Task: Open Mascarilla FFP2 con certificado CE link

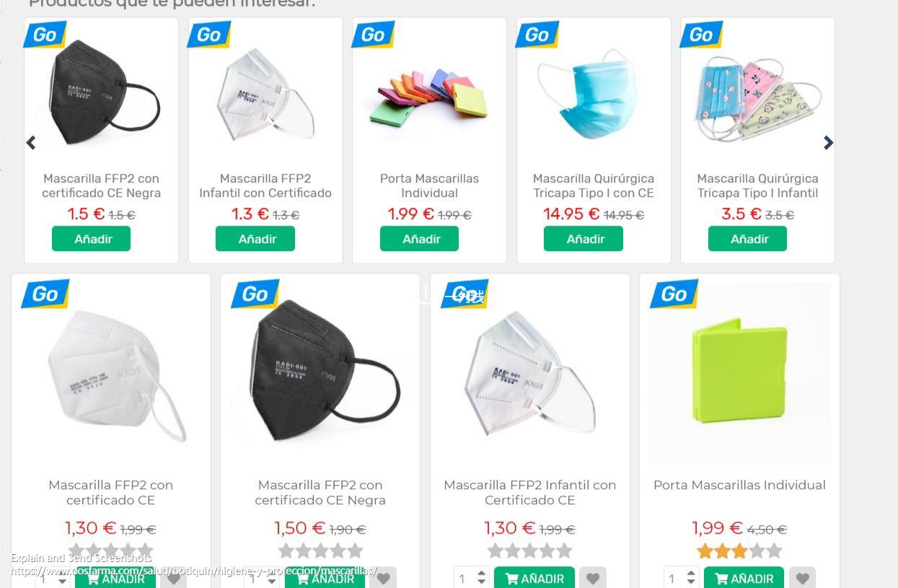Action: click(111, 492)
